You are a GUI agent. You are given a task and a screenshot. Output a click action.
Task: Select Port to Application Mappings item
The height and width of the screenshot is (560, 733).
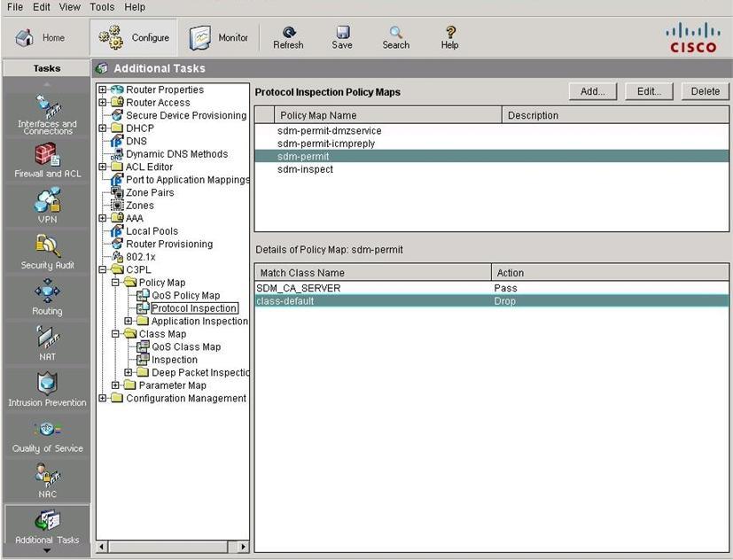click(187, 180)
